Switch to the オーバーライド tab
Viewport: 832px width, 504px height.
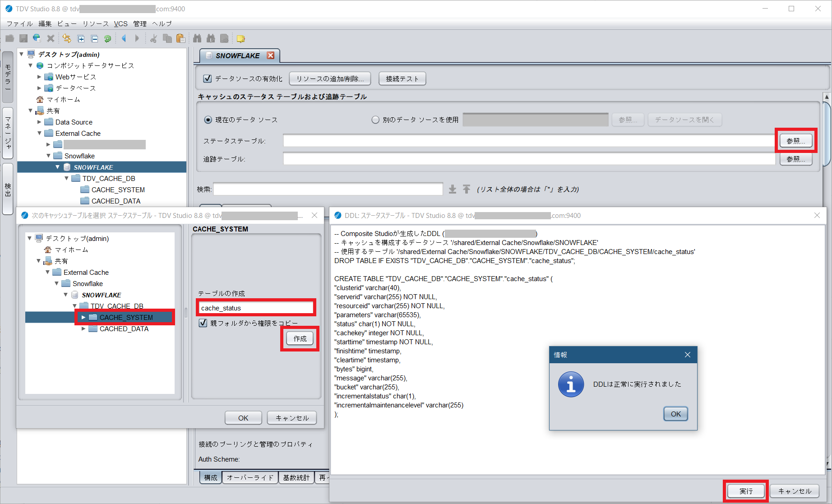(250, 477)
